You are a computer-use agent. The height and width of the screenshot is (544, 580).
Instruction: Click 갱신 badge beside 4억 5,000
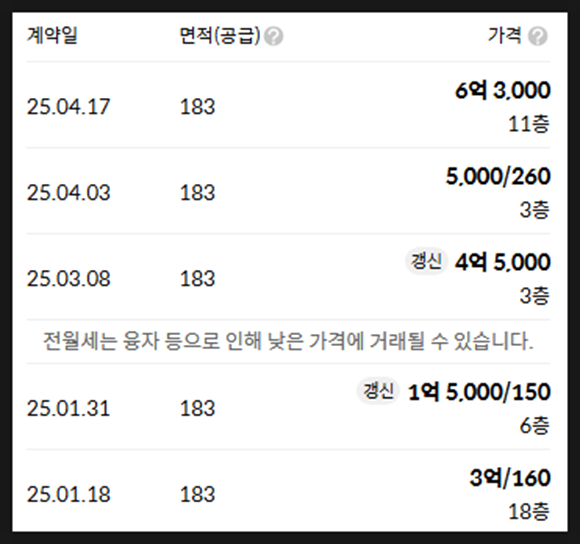click(426, 261)
